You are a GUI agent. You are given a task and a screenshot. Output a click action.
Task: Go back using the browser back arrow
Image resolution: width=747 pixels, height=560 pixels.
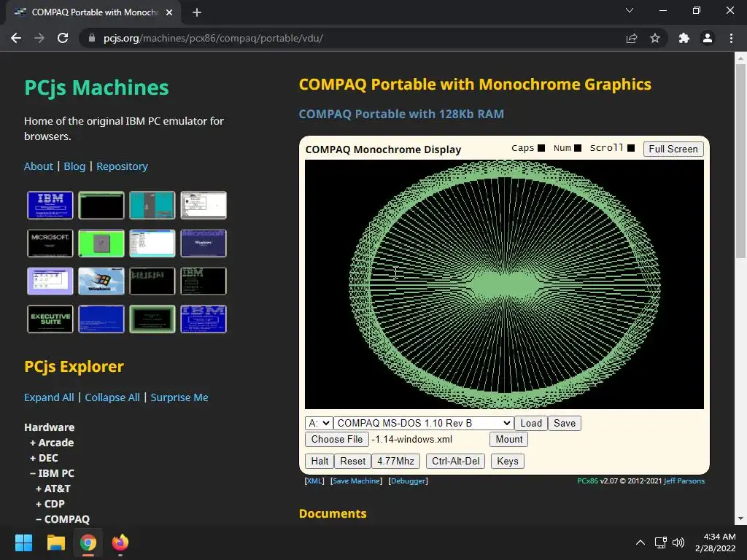(16, 38)
